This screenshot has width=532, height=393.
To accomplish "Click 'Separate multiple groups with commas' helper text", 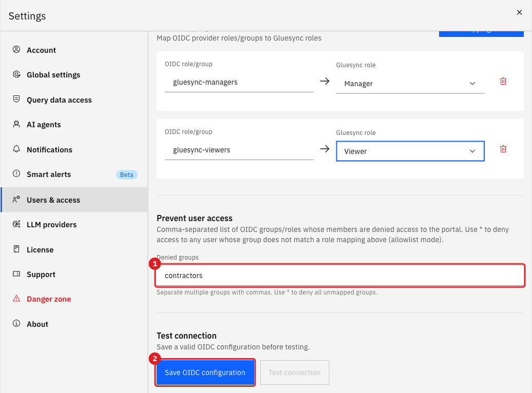I will 267,292.
